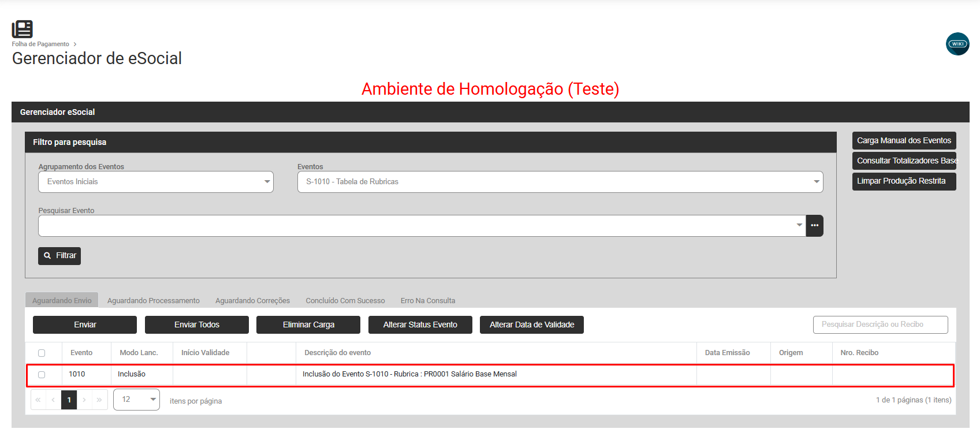Open the Agrupamento dos Eventos dropdown

156,182
